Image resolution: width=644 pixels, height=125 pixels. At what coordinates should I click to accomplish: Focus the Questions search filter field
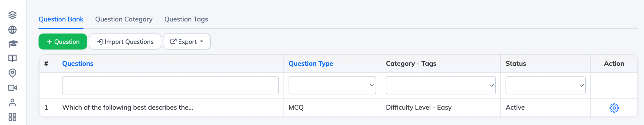click(x=170, y=85)
